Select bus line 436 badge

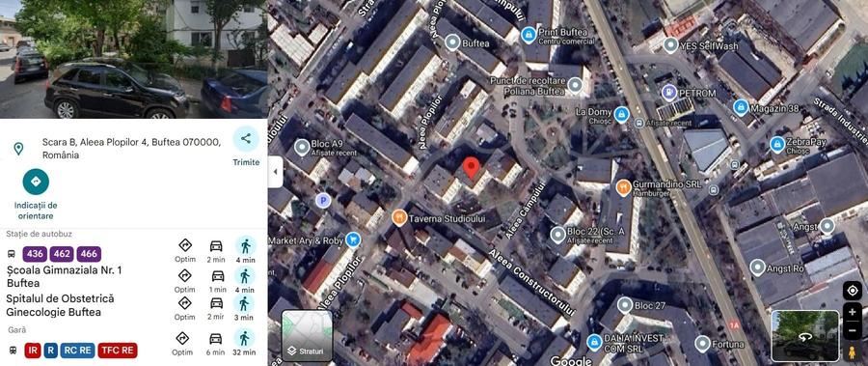tap(35, 255)
